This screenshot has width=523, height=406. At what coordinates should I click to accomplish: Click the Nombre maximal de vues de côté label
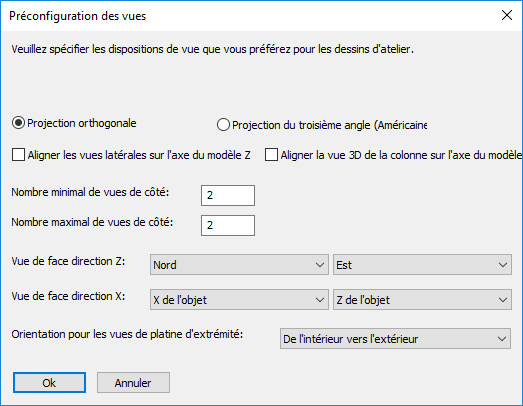pyautogui.click(x=92, y=223)
